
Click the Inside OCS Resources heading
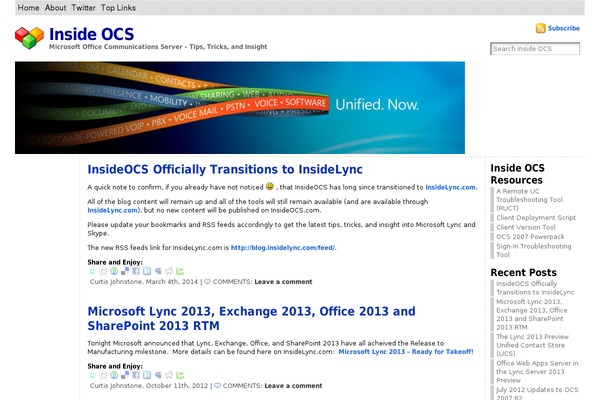[517, 174]
